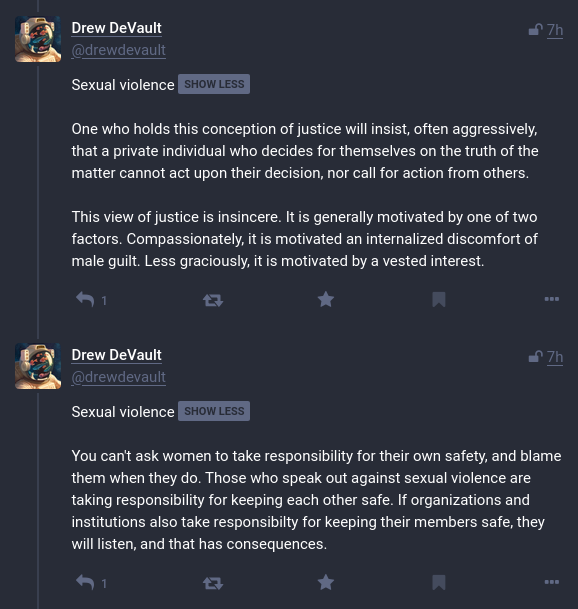Reply to the second post about safety

point(85,582)
